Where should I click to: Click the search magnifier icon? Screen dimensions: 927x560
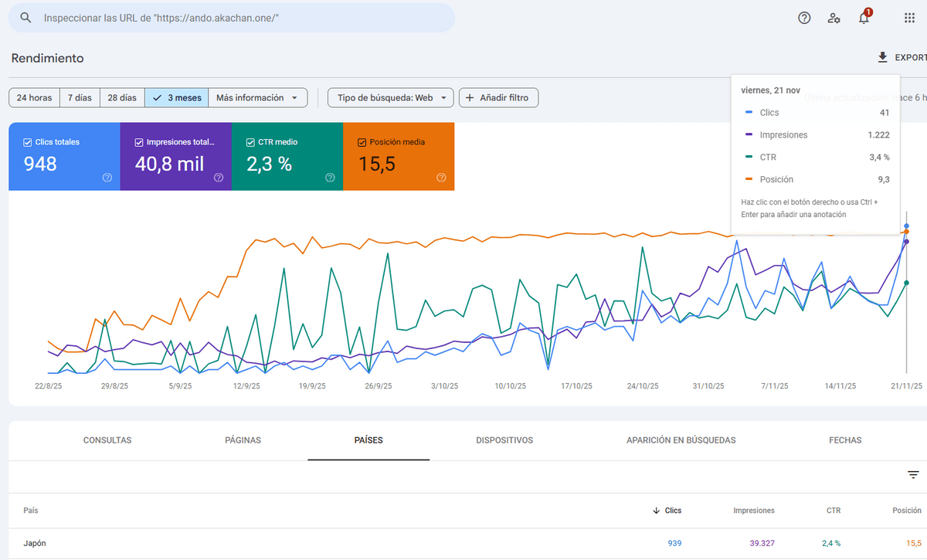click(26, 18)
